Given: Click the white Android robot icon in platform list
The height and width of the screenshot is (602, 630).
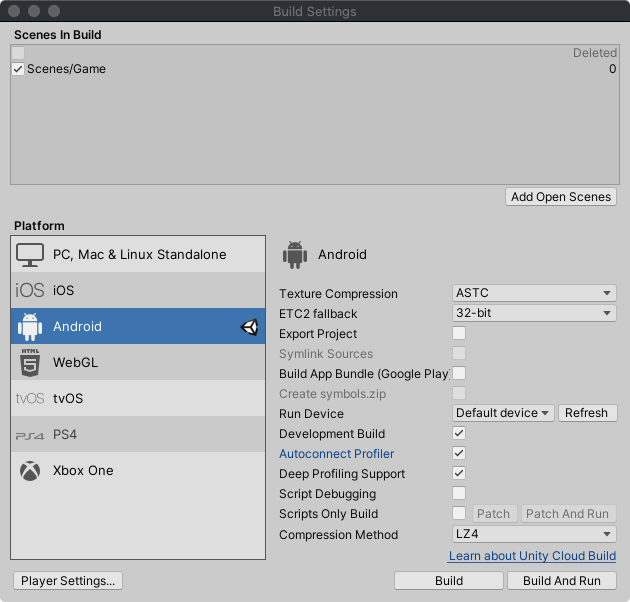Looking at the screenshot, I should 30,326.
